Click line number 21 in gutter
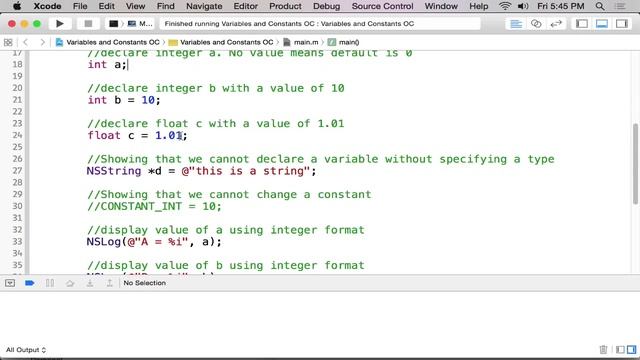Viewport: 640px width, 360px height. [x=17, y=100]
